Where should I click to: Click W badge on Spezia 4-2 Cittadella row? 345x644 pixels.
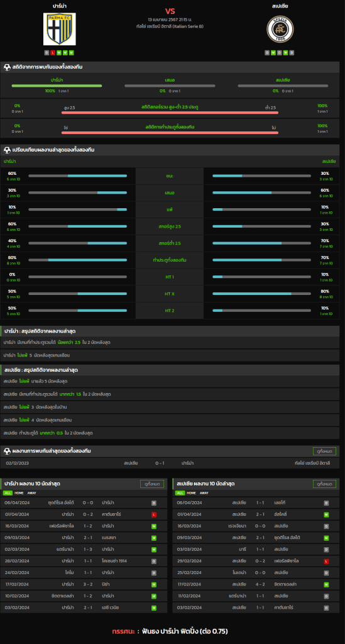click(x=326, y=584)
